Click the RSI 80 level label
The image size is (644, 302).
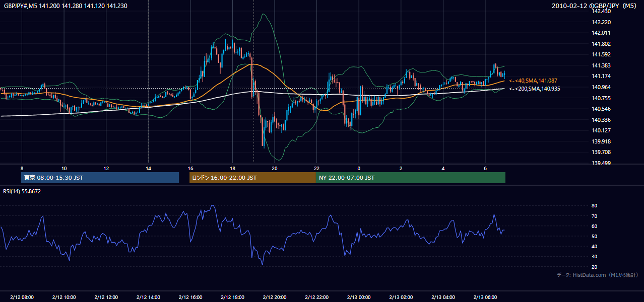pyautogui.click(x=594, y=206)
